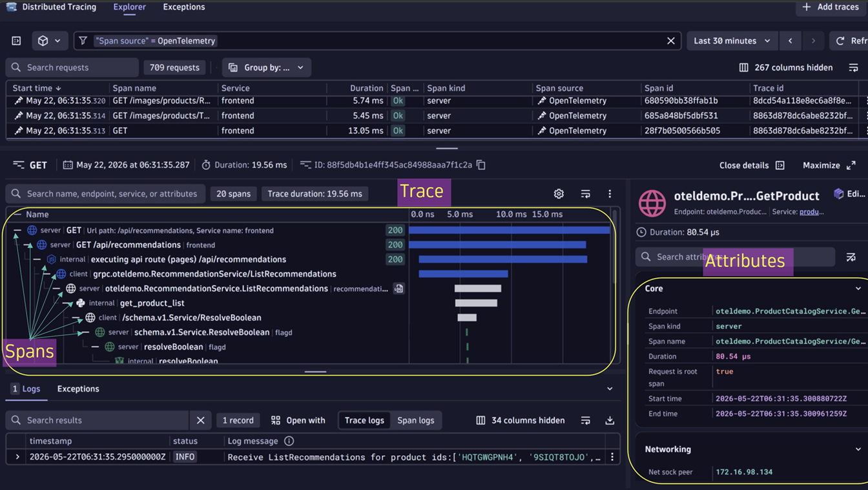Click 267 columns hidden button

click(785, 67)
